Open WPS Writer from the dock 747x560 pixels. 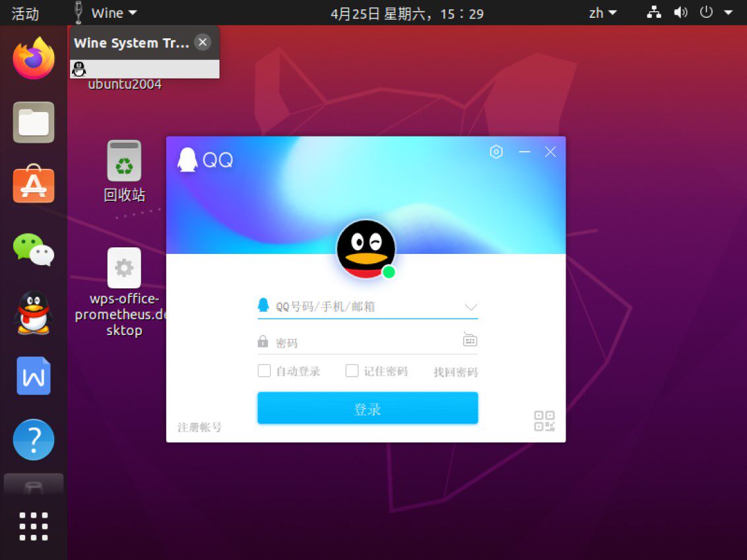click(x=34, y=376)
